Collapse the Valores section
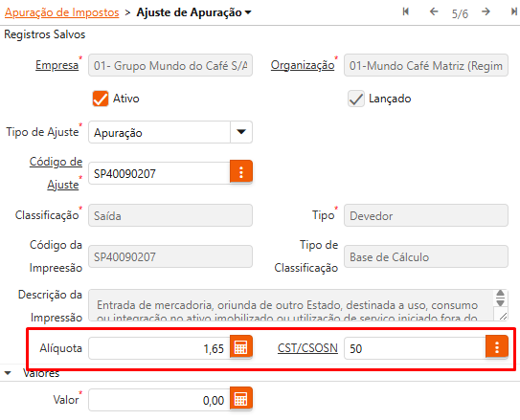The height and width of the screenshot is (420, 520). (x=8, y=373)
